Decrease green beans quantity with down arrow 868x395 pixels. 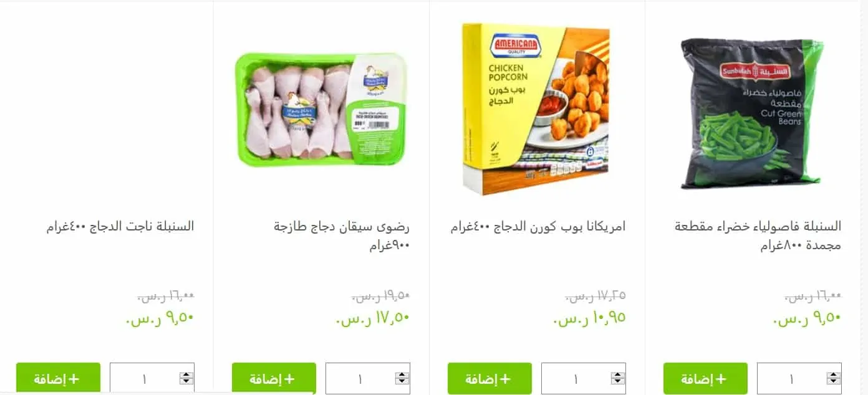point(834,381)
